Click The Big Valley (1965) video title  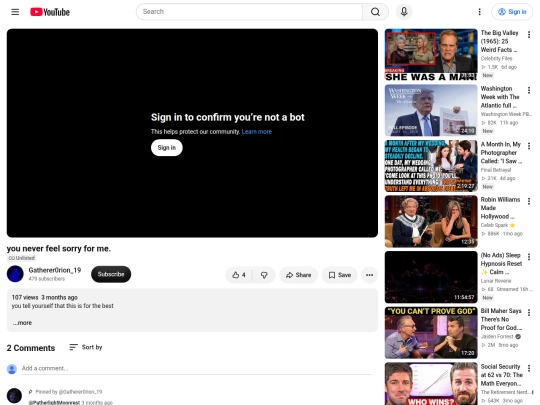(500, 41)
